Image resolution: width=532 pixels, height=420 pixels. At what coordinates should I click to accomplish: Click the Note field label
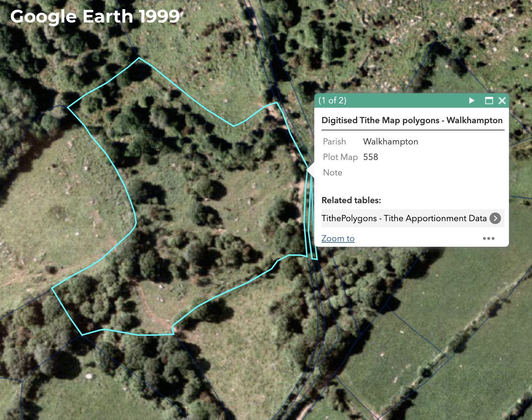click(333, 173)
